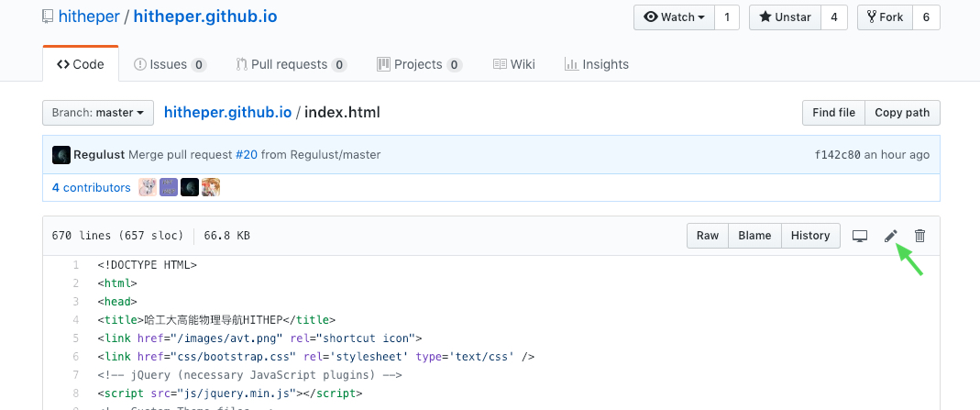Click line number 8
This screenshot has height=410, width=980.
(x=76, y=393)
